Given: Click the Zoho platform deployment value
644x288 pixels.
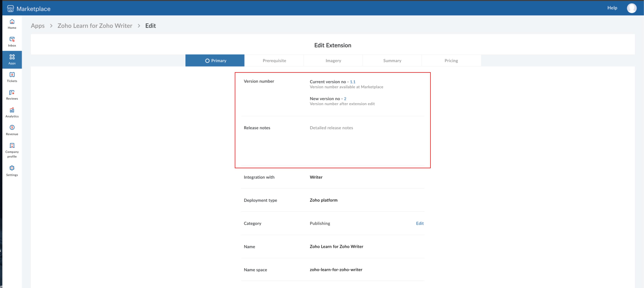Looking at the screenshot, I should (323, 200).
